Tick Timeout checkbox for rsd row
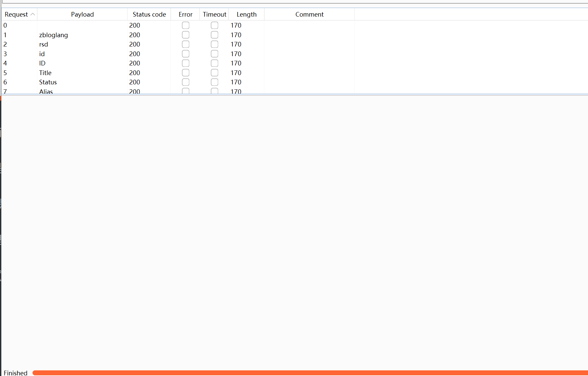Viewport: 588px width, 376px height. pos(214,44)
